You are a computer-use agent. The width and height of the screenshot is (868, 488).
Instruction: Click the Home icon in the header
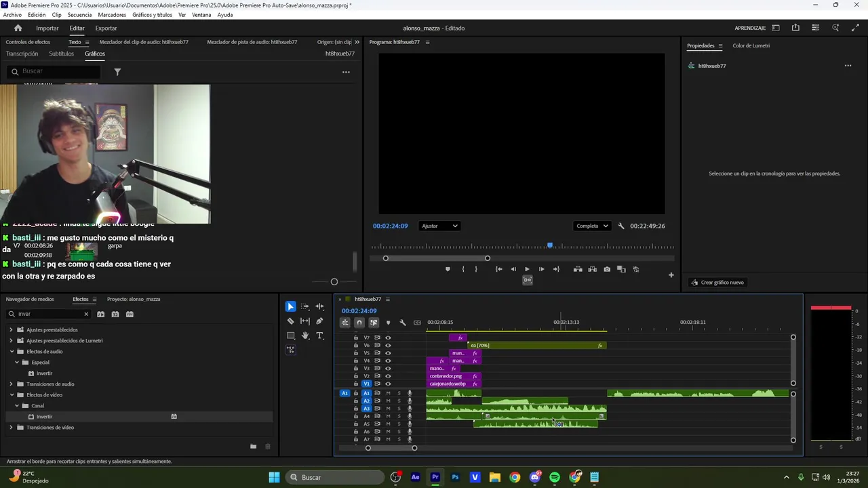click(x=18, y=28)
